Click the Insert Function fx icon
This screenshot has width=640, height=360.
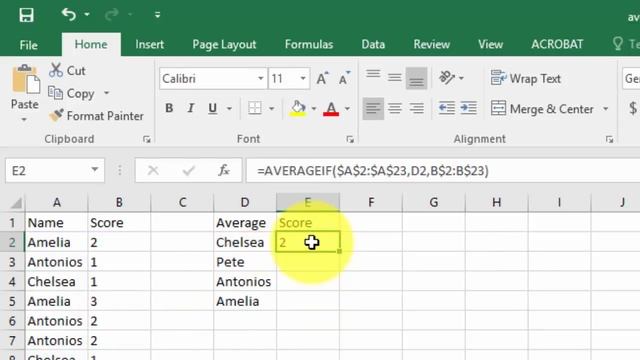click(x=224, y=170)
